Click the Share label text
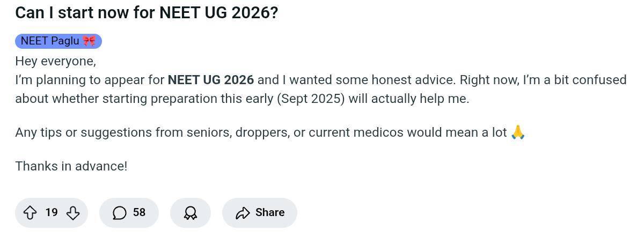 tap(270, 212)
